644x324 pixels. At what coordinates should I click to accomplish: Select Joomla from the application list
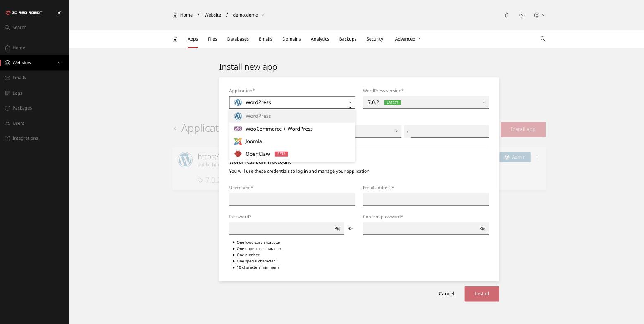pos(292,141)
